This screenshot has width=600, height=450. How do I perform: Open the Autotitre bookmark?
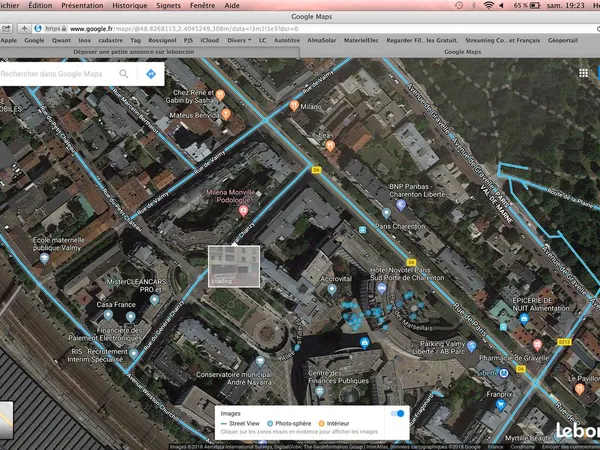click(x=287, y=40)
